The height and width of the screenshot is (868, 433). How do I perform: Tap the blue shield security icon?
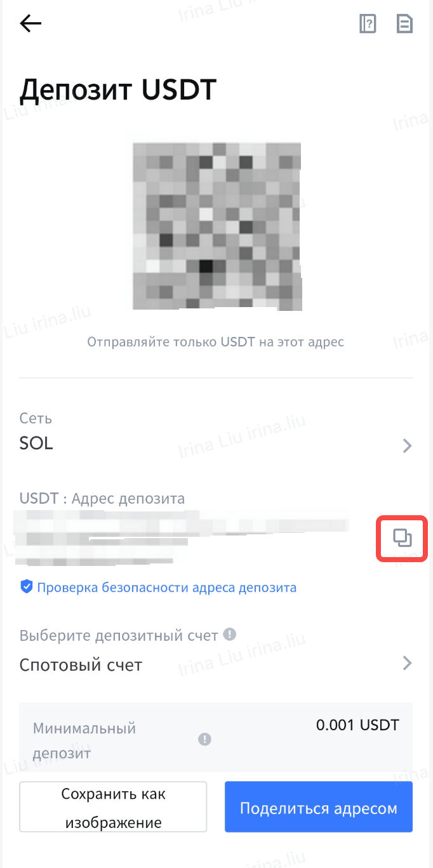(26, 587)
